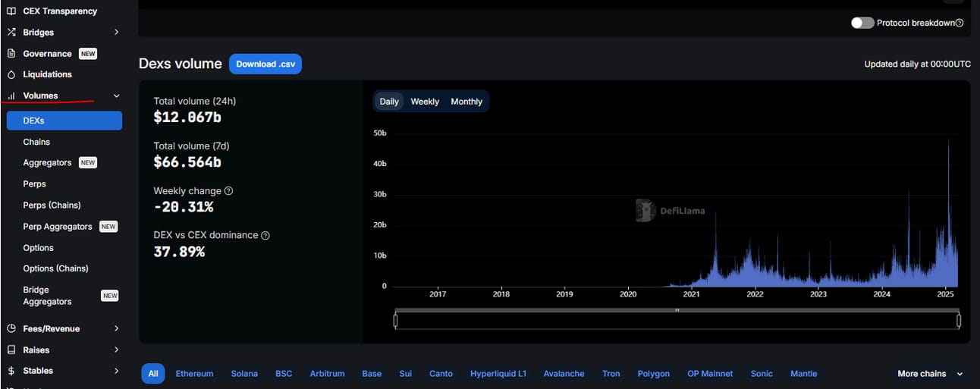Filter volume by BSC chain

tap(284, 374)
